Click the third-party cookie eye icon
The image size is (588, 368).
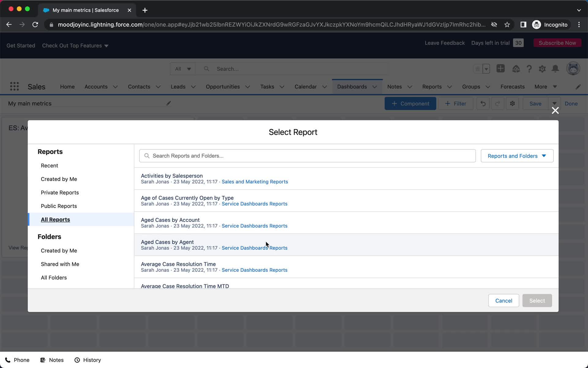494,25
